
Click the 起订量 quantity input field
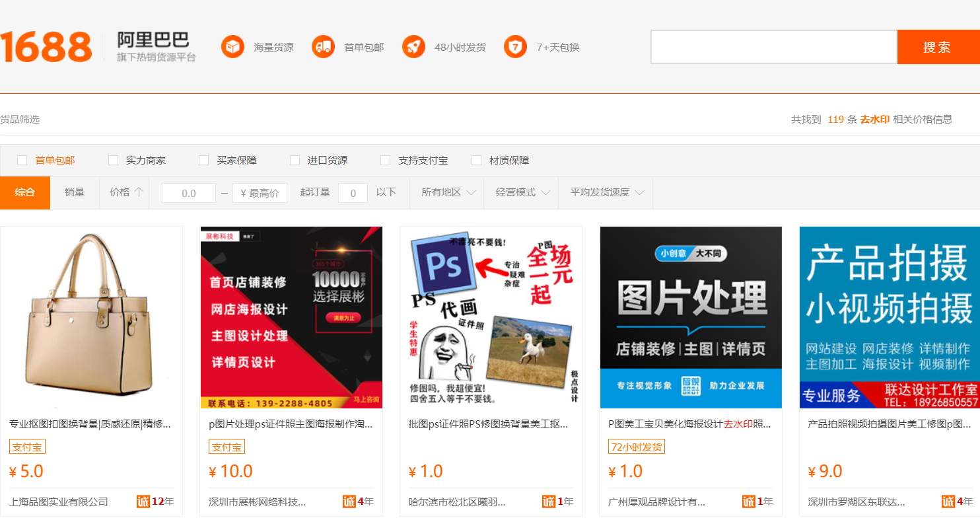pos(353,193)
